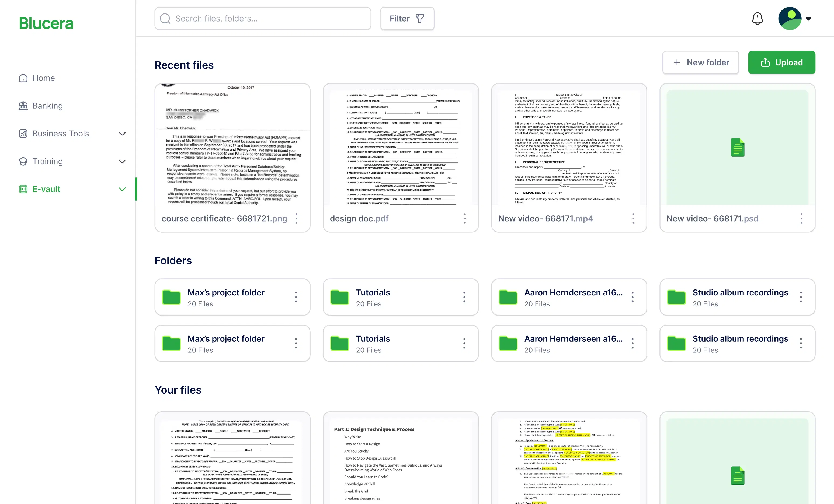Create a New folder

click(700, 62)
